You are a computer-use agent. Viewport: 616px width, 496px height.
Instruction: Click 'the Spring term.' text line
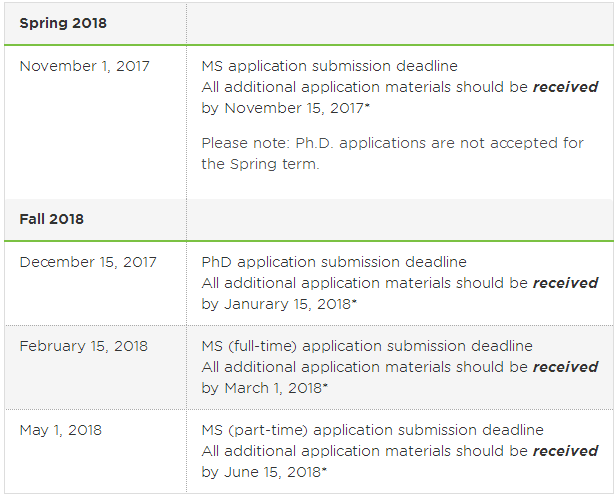(260, 164)
